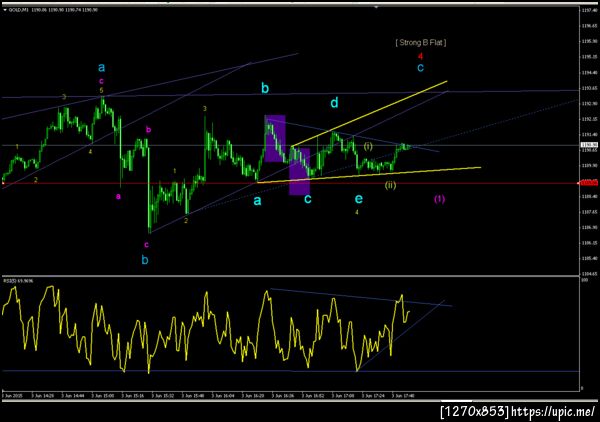Select the red '4' wave label

click(x=421, y=56)
